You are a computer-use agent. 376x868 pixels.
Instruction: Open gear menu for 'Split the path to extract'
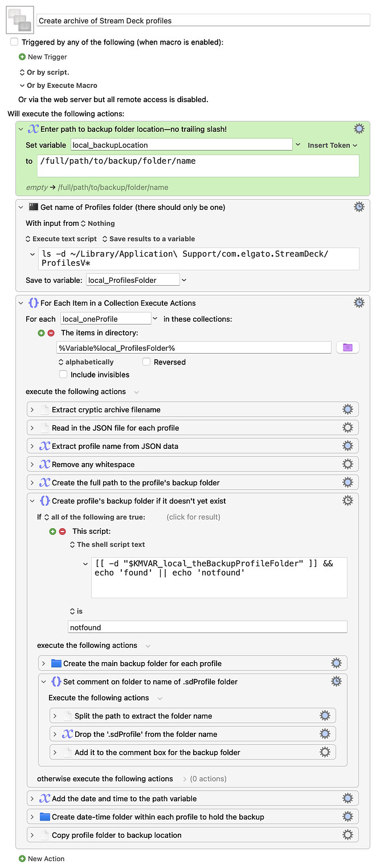(325, 716)
